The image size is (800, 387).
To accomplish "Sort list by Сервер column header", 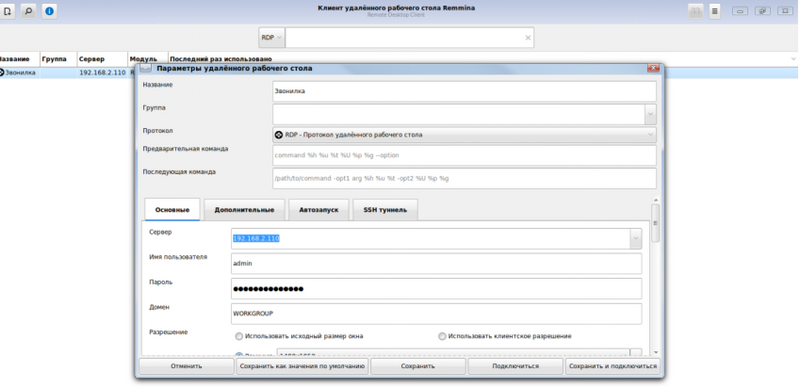I will tap(102, 59).
